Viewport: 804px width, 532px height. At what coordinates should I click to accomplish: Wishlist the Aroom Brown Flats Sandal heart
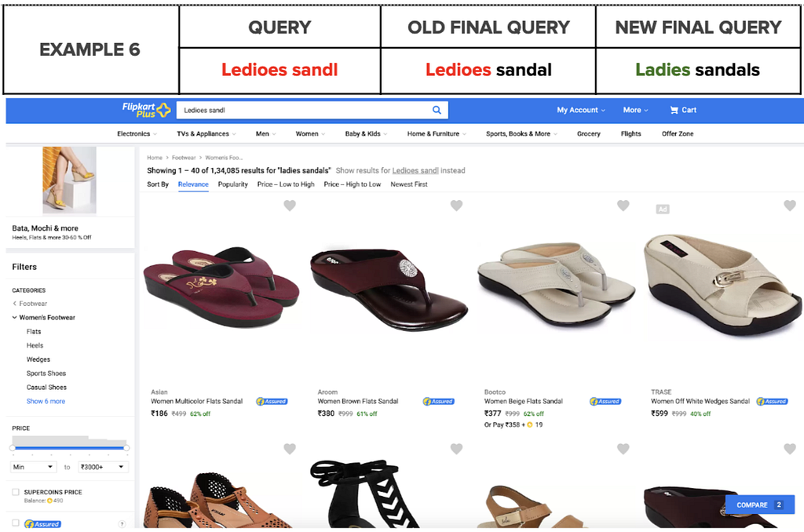456,206
